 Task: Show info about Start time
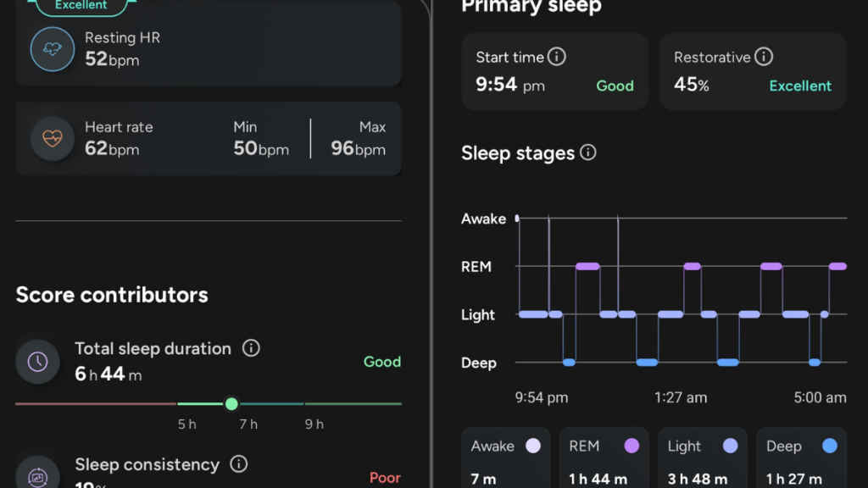tap(557, 57)
